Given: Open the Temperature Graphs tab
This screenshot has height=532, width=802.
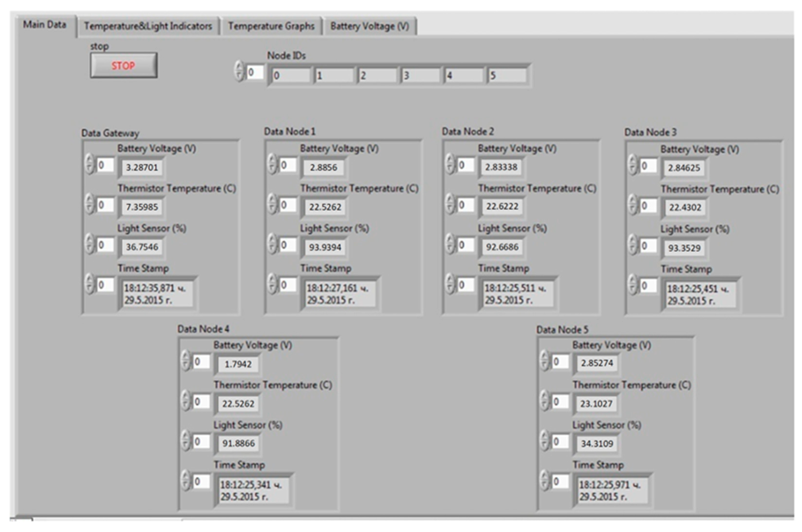Looking at the screenshot, I should click(x=271, y=26).
